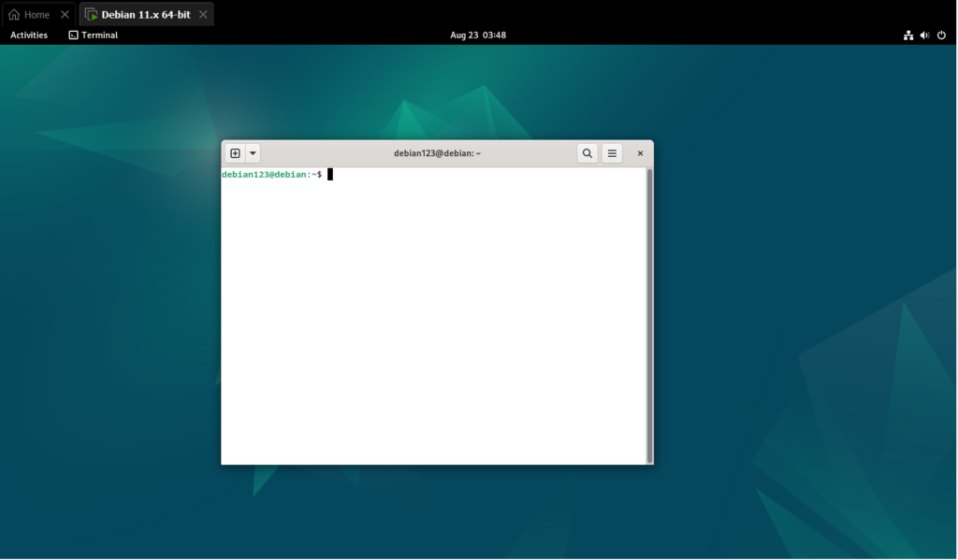Click the terminal title bar text
Viewport: 958px width, 560px height.
[x=436, y=152]
